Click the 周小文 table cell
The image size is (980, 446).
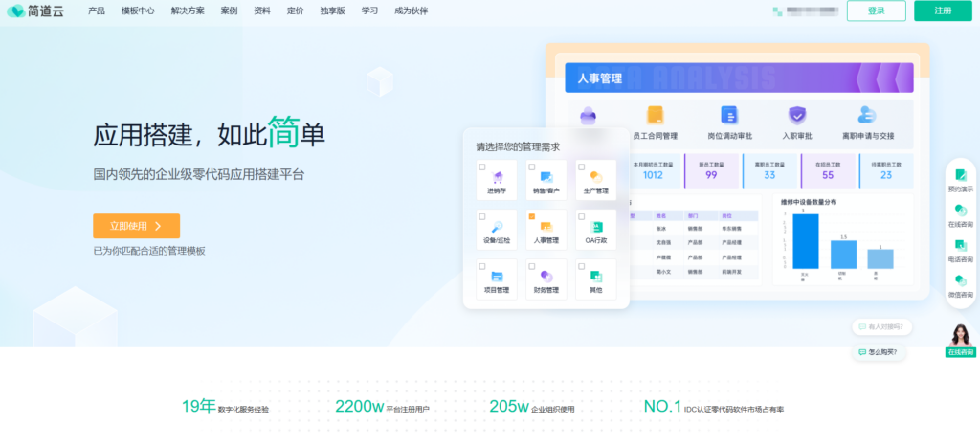coord(663,273)
